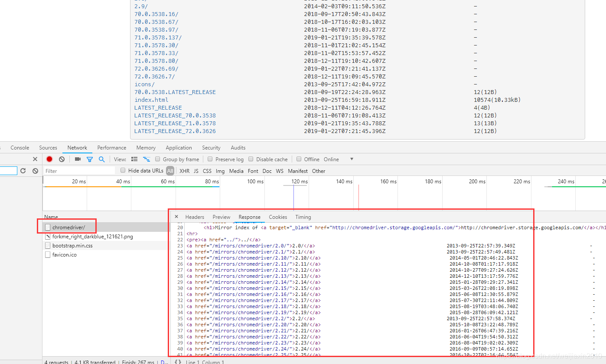
Task: Open the Online throttling dropdown
Action: point(339,159)
